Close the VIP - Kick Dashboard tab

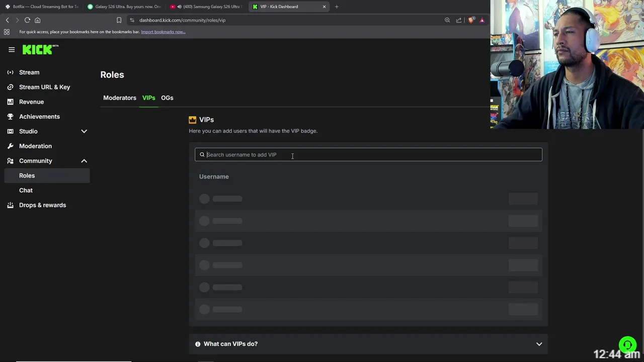324,7
